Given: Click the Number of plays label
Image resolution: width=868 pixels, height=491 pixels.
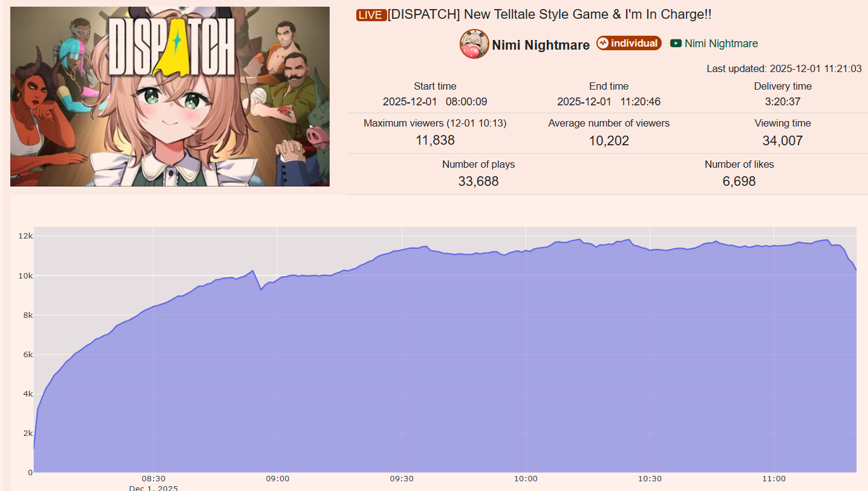Looking at the screenshot, I should pos(478,165).
